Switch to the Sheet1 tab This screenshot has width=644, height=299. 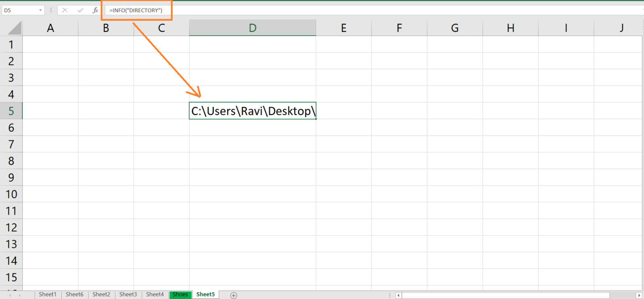[x=47, y=294]
